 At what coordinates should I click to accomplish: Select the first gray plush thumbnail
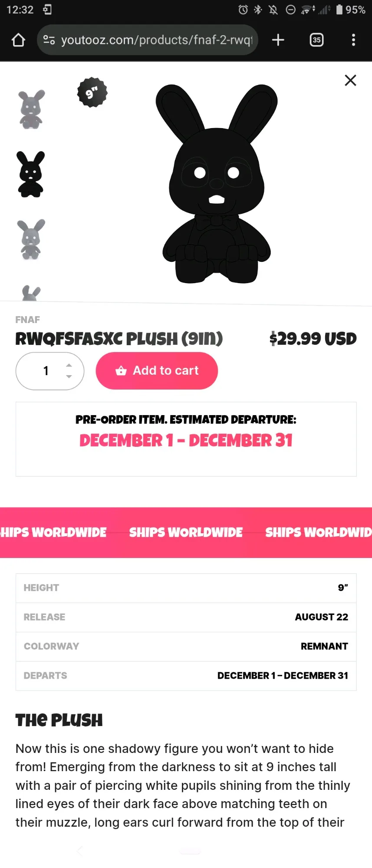(x=31, y=109)
